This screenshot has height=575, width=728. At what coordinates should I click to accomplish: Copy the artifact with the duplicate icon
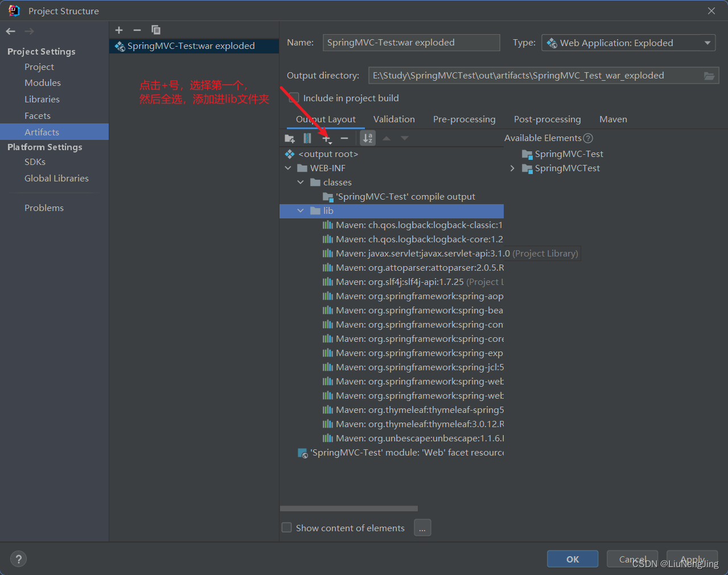(x=156, y=30)
